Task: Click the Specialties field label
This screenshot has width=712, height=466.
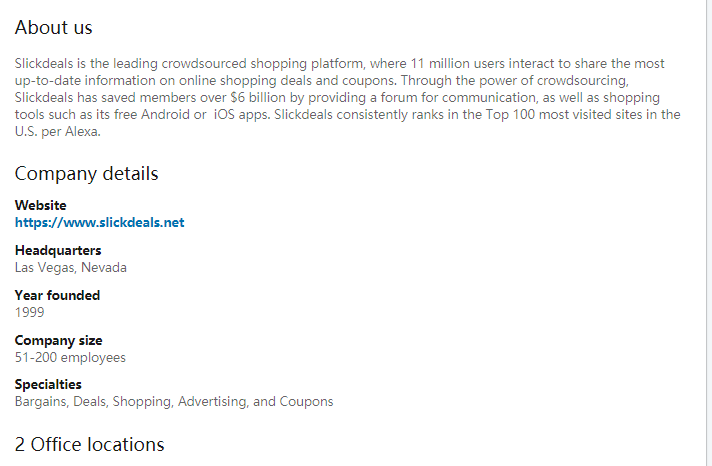Action: click(48, 384)
